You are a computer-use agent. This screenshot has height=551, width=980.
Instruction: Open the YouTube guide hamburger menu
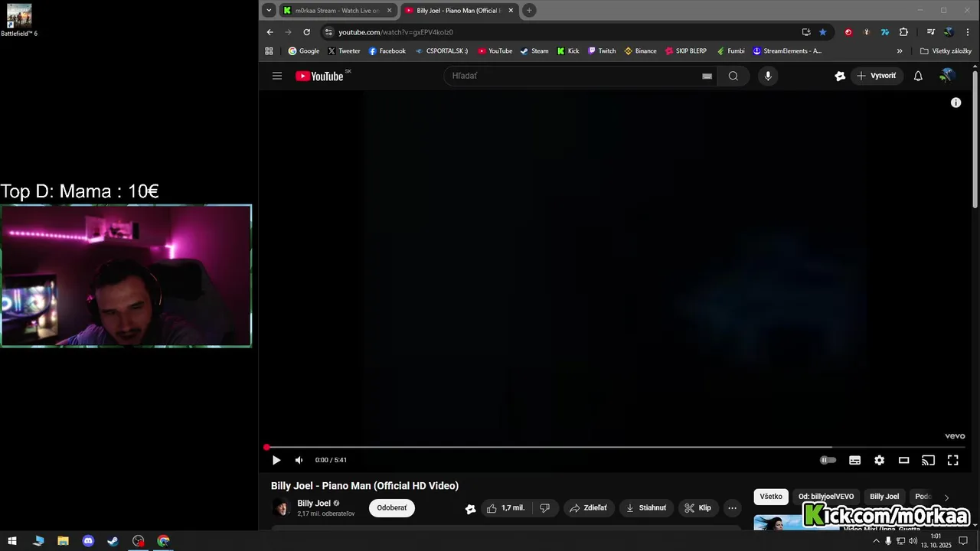pyautogui.click(x=277, y=76)
